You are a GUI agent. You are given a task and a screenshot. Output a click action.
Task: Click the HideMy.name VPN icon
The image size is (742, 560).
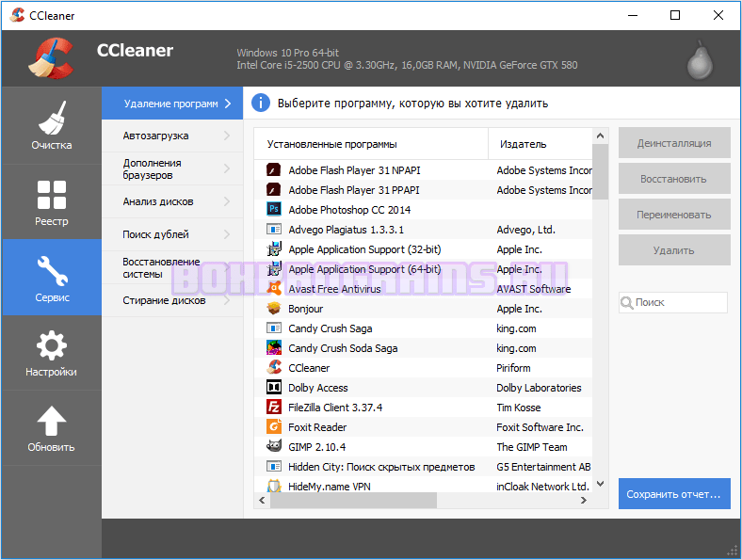coord(273,486)
